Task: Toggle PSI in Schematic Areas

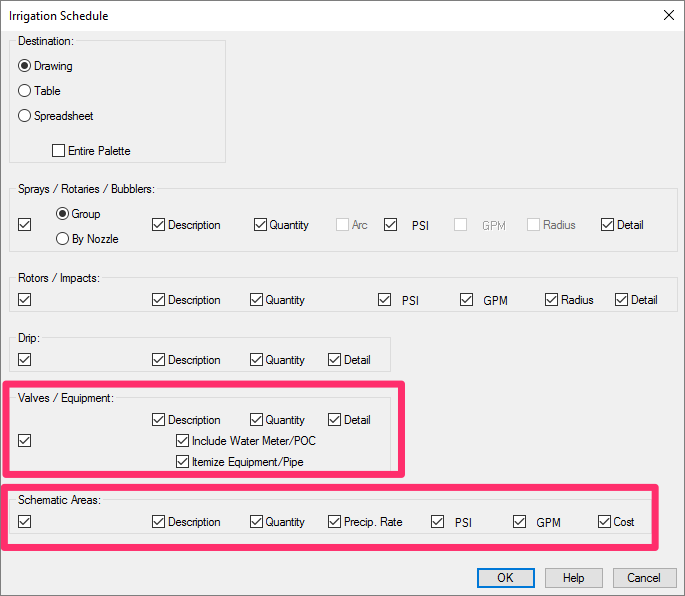Action: (x=437, y=521)
